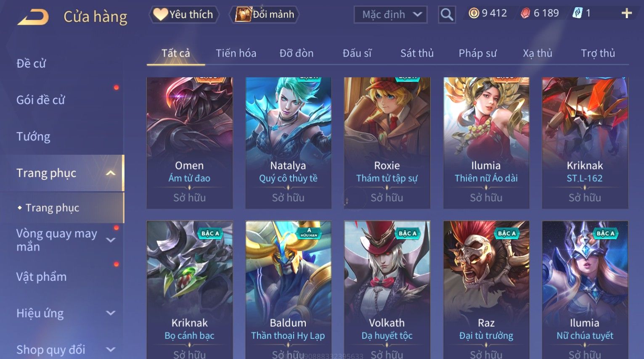Collapse the Trang phục sidebar section
Screen dimensions: 644x359
click(111, 173)
